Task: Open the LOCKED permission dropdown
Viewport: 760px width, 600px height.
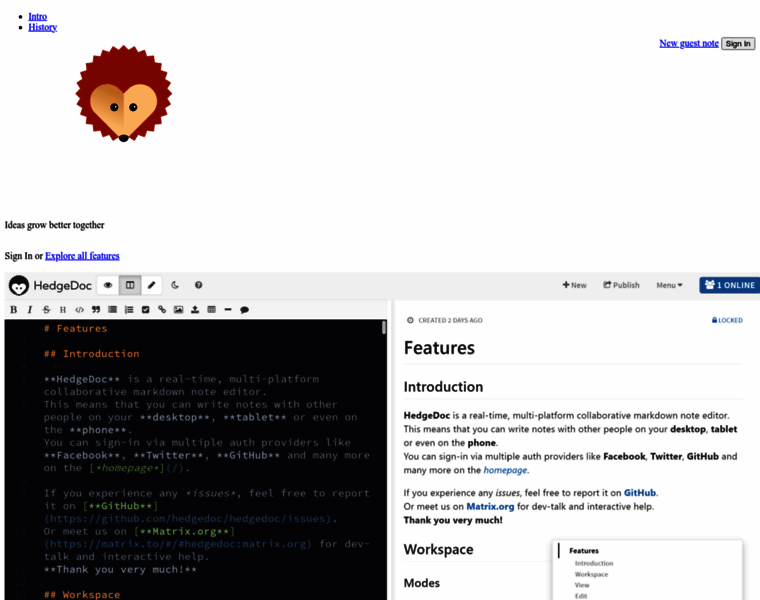Action: click(727, 320)
